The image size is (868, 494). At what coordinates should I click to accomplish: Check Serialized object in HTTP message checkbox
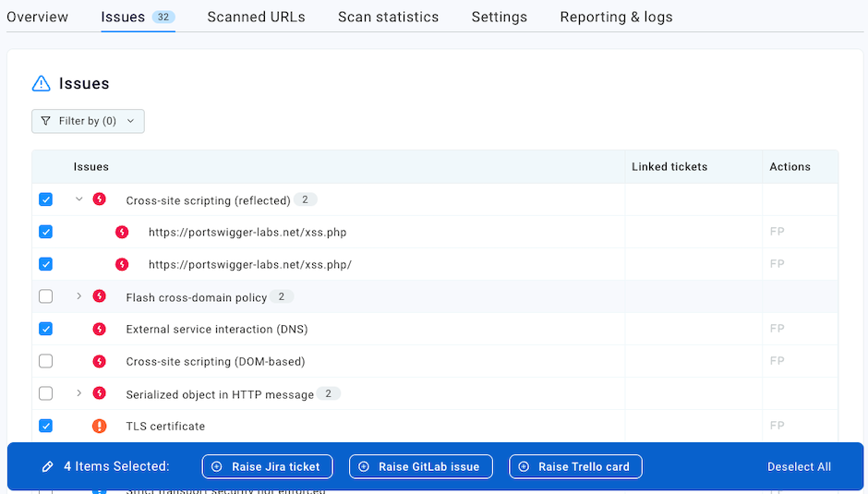coord(46,393)
